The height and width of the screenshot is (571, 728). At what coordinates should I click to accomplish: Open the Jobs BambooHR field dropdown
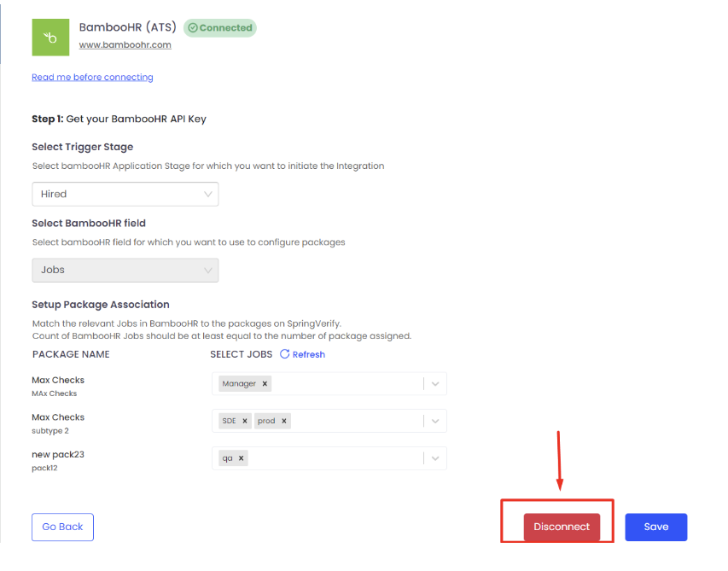pyautogui.click(x=125, y=270)
